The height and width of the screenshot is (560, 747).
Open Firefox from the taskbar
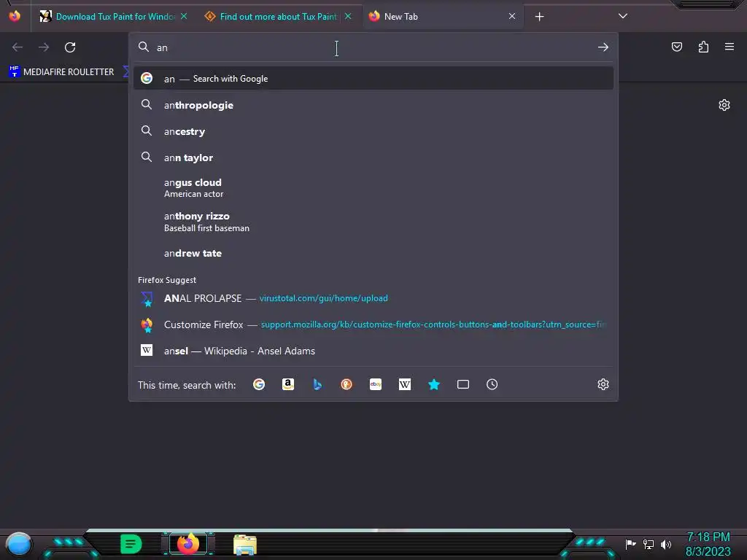188,543
